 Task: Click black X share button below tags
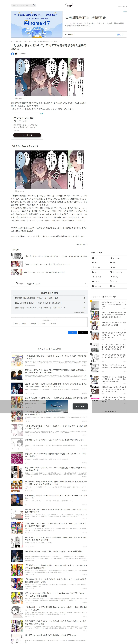(x=83, y=333)
